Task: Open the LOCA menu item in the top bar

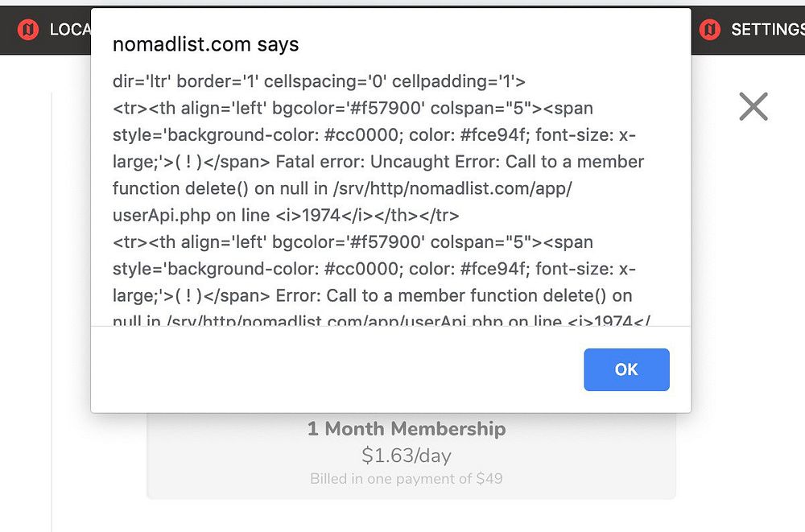Action: (x=70, y=30)
